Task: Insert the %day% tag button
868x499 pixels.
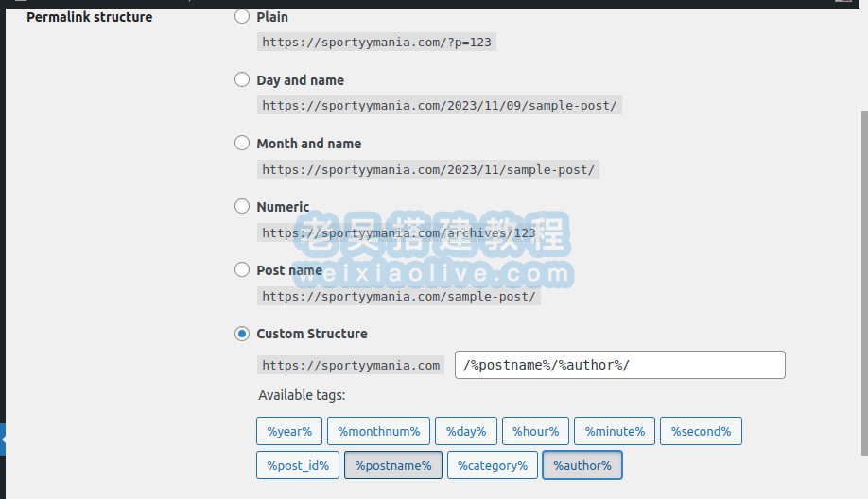Action: tap(466, 431)
